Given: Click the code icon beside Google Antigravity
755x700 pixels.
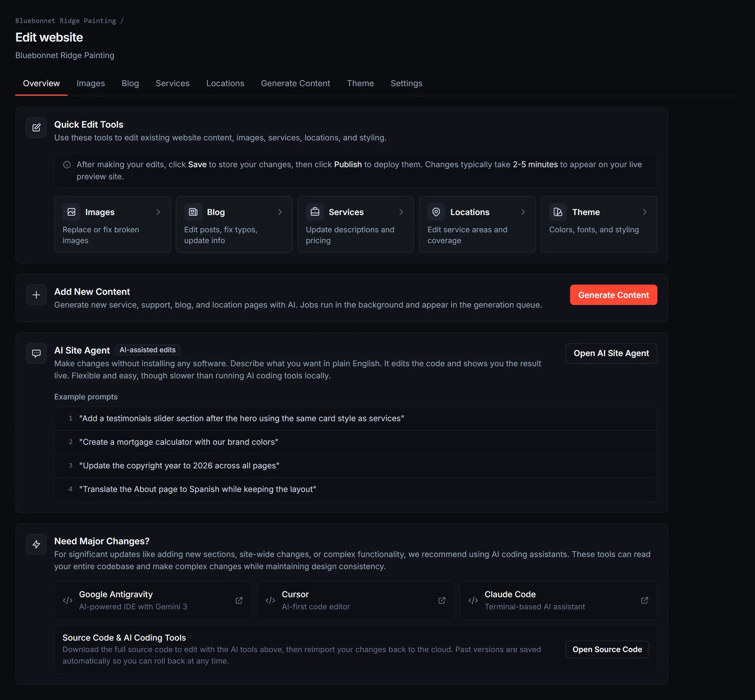Looking at the screenshot, I should click(68, 601).
